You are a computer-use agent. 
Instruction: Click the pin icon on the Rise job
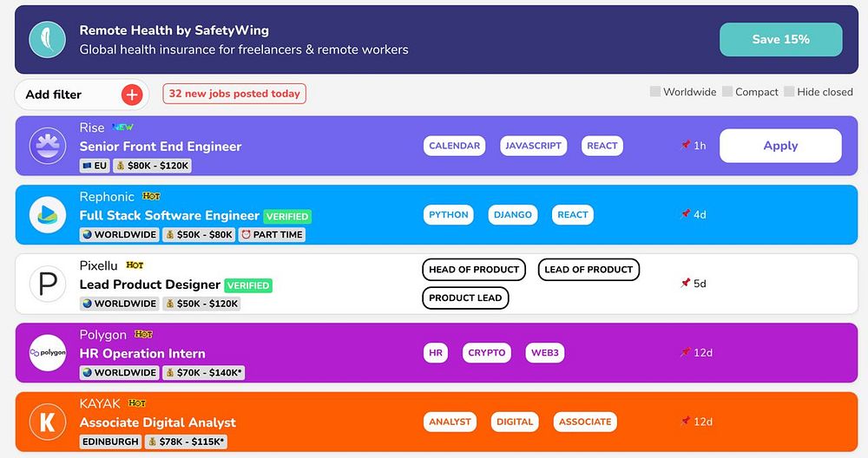(686, 145)
